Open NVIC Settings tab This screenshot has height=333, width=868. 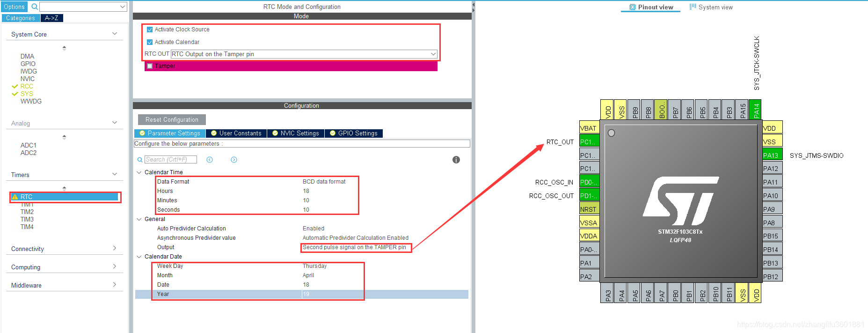click(296, 133)
